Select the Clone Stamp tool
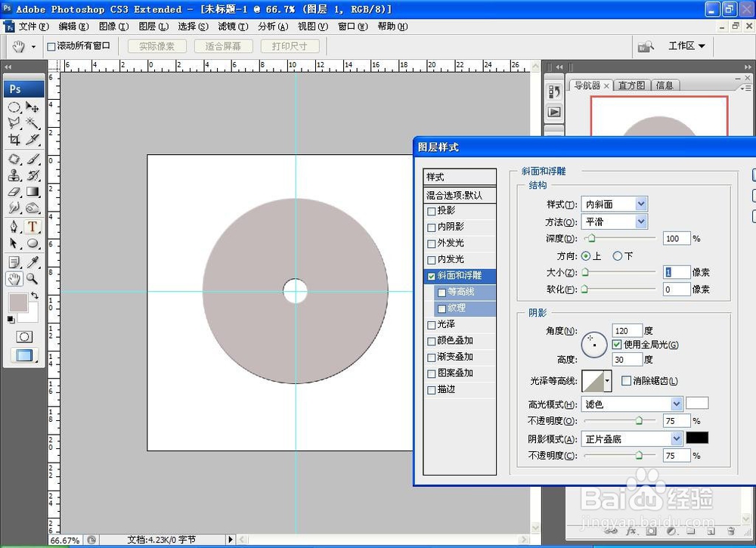 coord(14,175)
